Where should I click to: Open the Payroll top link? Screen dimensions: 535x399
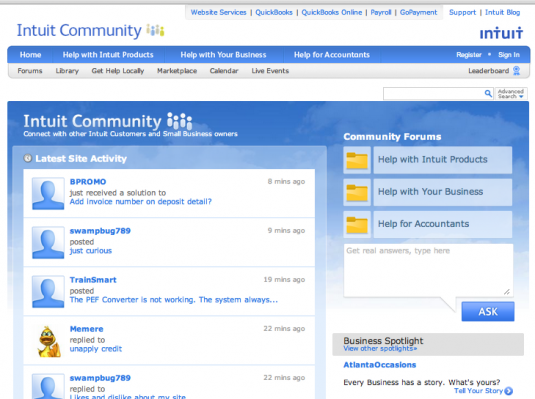click(381, 13)
